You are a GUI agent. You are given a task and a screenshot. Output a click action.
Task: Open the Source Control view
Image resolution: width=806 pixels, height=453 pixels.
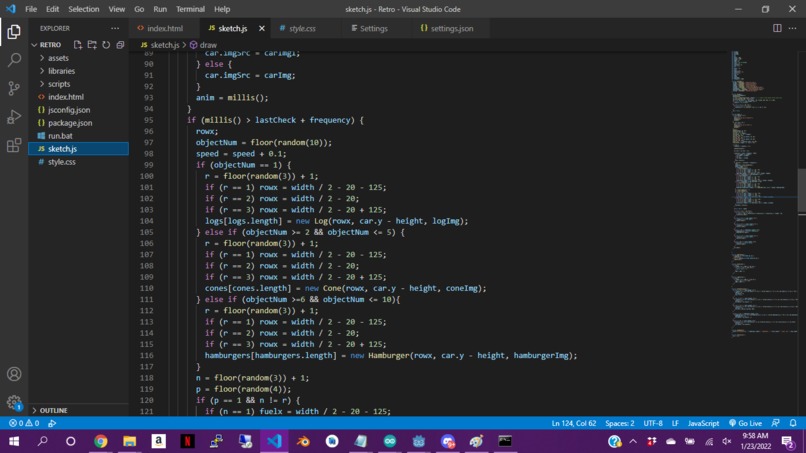pos(14,88)
